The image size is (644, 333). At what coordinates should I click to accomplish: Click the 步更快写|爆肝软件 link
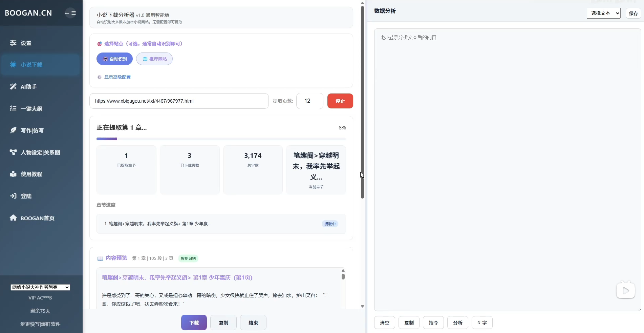tap(40, 324)
